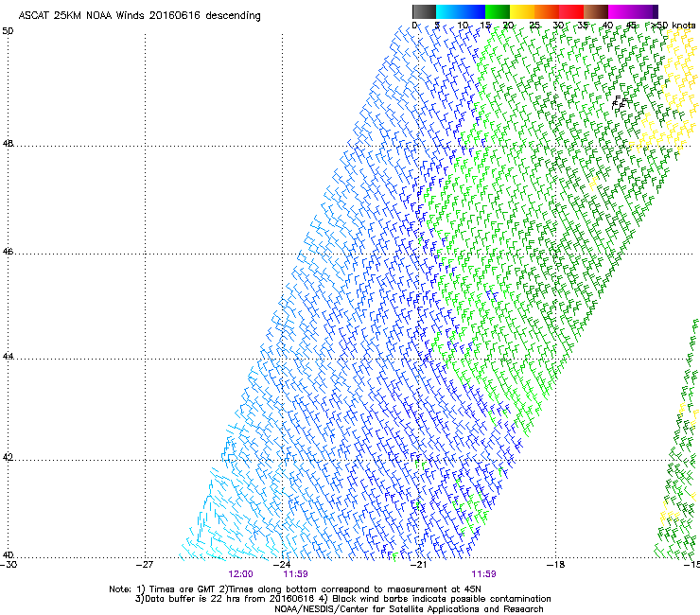Click the plot title 'ASCAT 25KM NOAA Winds 20160616 descending'

pos(139,16)
